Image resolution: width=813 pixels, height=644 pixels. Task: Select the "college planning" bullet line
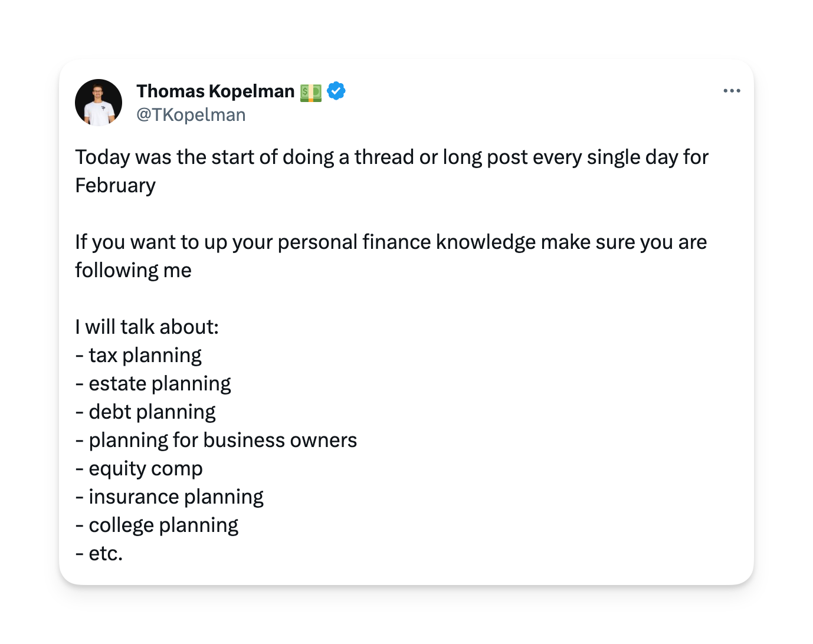[157, 525]
